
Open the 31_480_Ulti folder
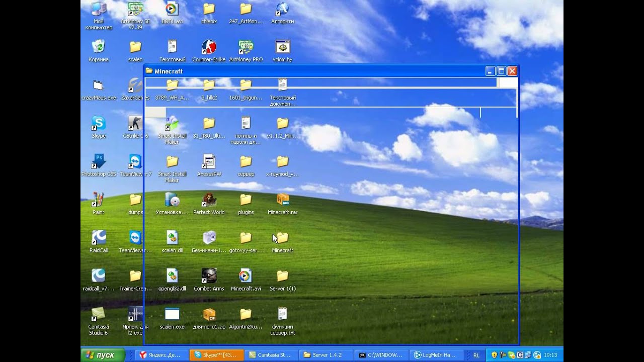pyautogui.click(x=209, y=127)
